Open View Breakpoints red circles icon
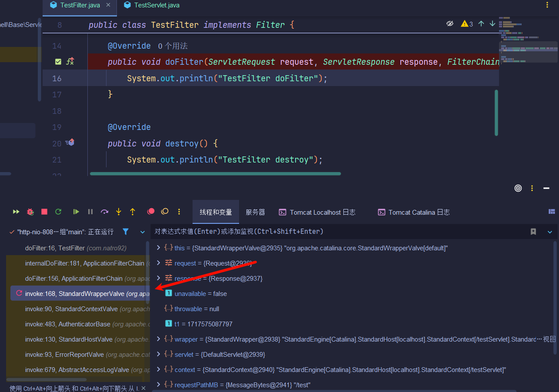Screen dimensions: 559x392 [151, 212]
